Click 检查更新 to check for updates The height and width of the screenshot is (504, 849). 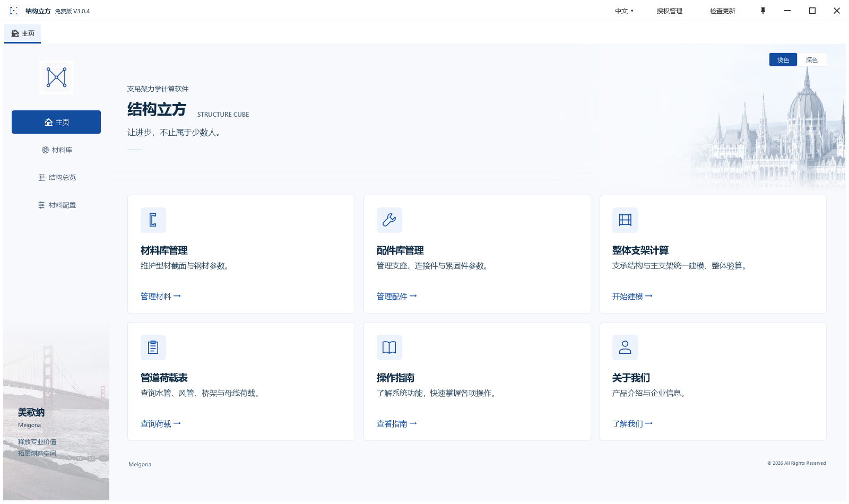(723, 11)
